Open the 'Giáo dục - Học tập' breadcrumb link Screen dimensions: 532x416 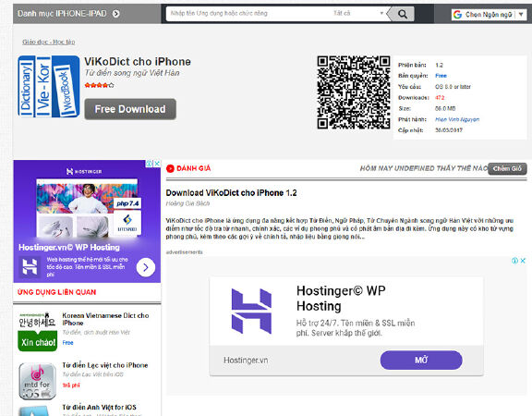[x=49, y=42]
